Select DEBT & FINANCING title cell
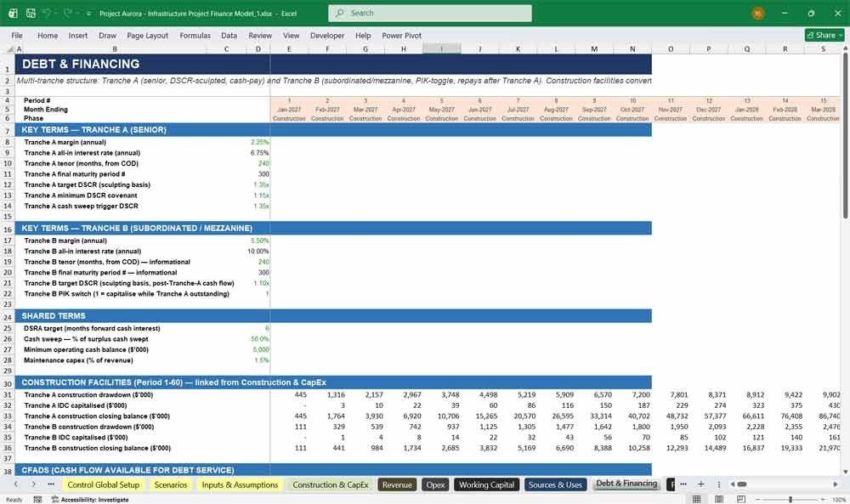 coord(81,64)
